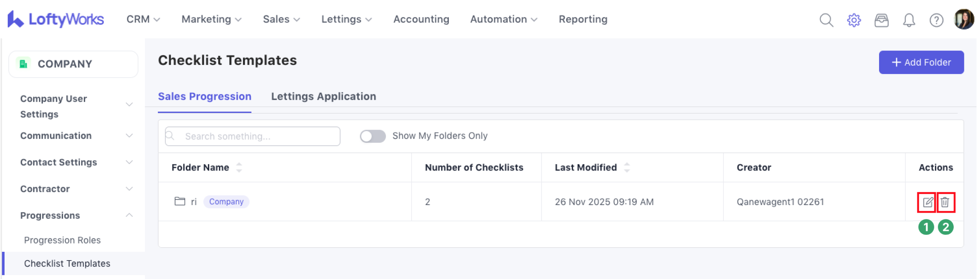Image resolution: width=980 pixels, height=279 pixels.
Task: Open Progression Roles sidebar link
Action: click(63, 240)
